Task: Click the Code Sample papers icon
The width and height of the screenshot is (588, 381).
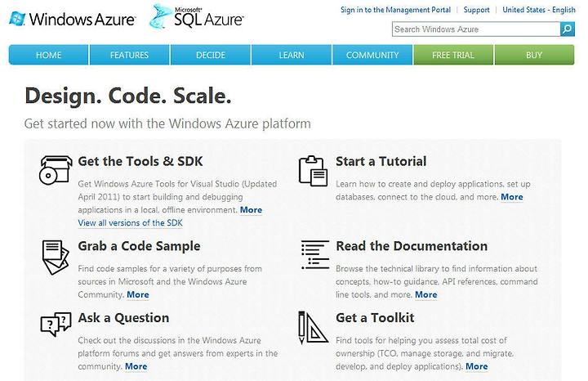Action: point(56,257)
